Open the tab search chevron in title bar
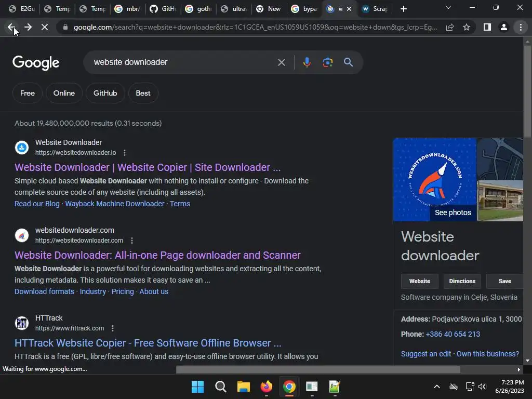Image resolution: width=532 pixels, height=399 pixels. 448,7
